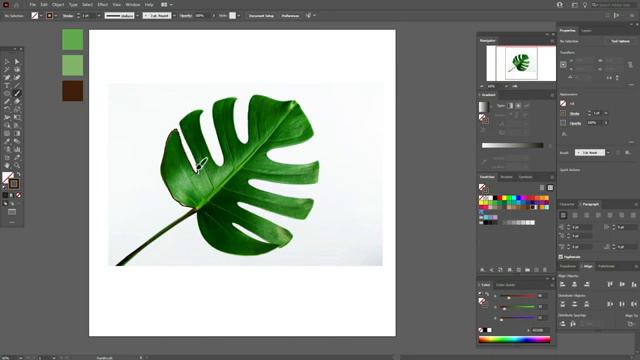Select the Hand tool

7,165
